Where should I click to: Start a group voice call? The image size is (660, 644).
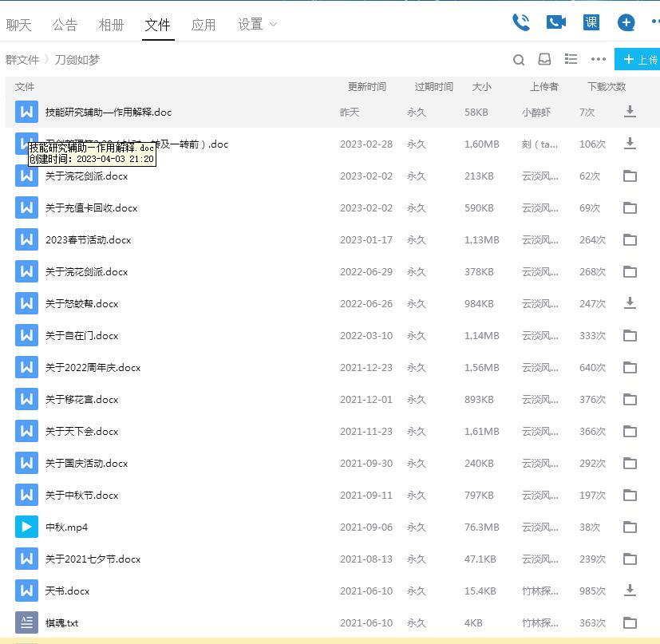point(521,22)
